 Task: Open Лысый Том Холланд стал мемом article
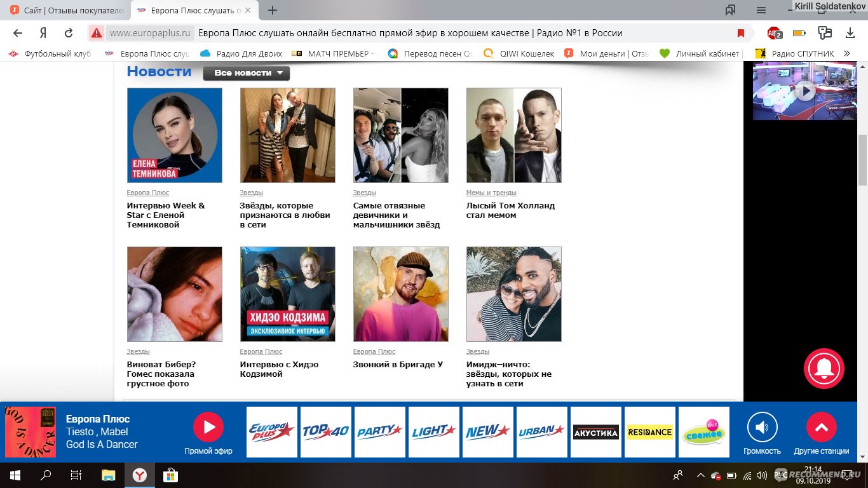(x=510, y=210)
